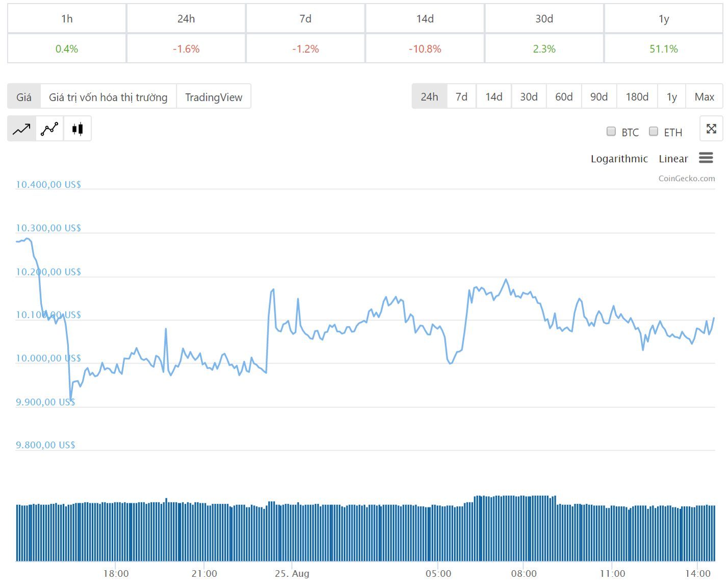Select the 30d chart range
728x586 pixels.
(529, 96)
